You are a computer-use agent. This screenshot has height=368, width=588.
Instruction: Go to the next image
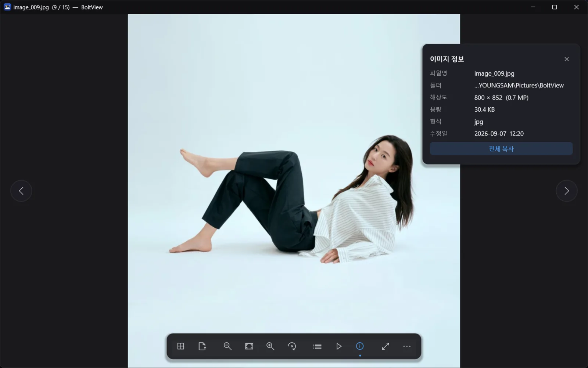coord(566,191)
